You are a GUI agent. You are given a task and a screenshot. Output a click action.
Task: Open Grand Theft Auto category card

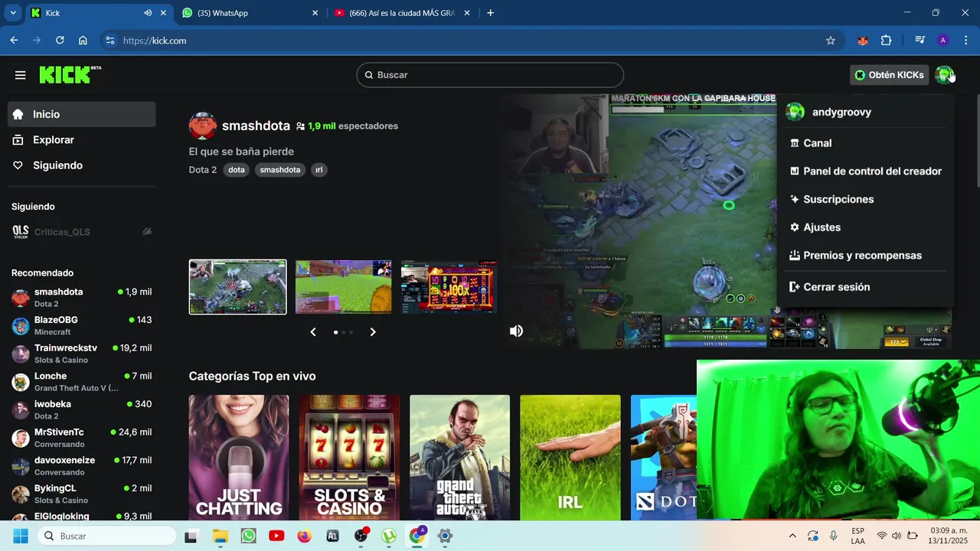point(459,458)
